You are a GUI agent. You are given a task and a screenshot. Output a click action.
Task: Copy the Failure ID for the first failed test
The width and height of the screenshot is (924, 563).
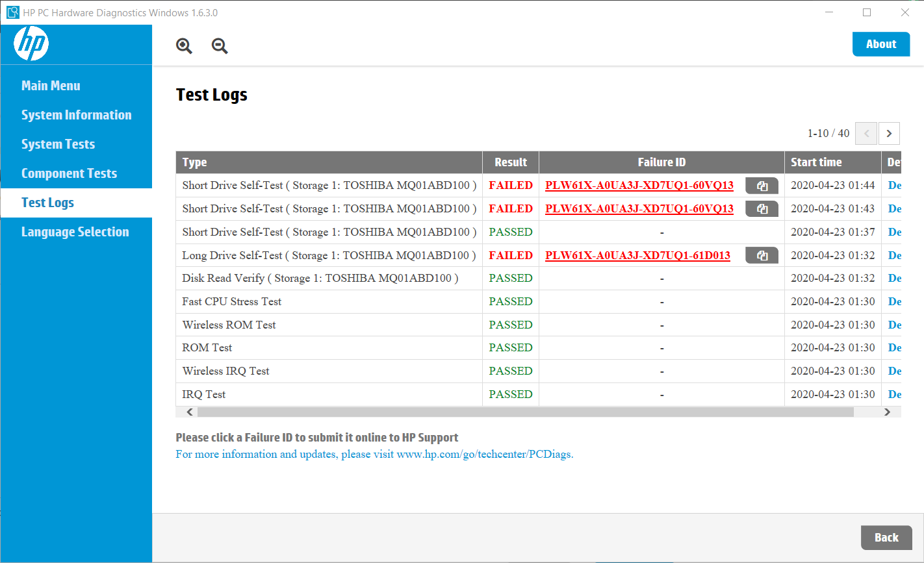762,185
